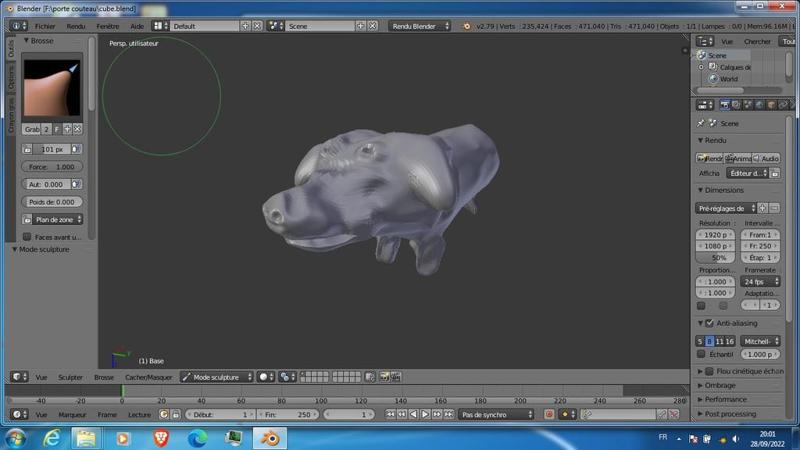Play animation in reverse
The height and width of the screenshot is (450, 800).
(413, 414)
